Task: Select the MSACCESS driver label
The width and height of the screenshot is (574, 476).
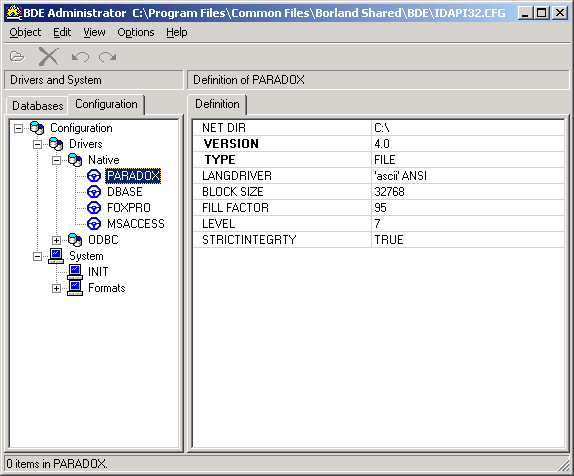Action: 135,224
